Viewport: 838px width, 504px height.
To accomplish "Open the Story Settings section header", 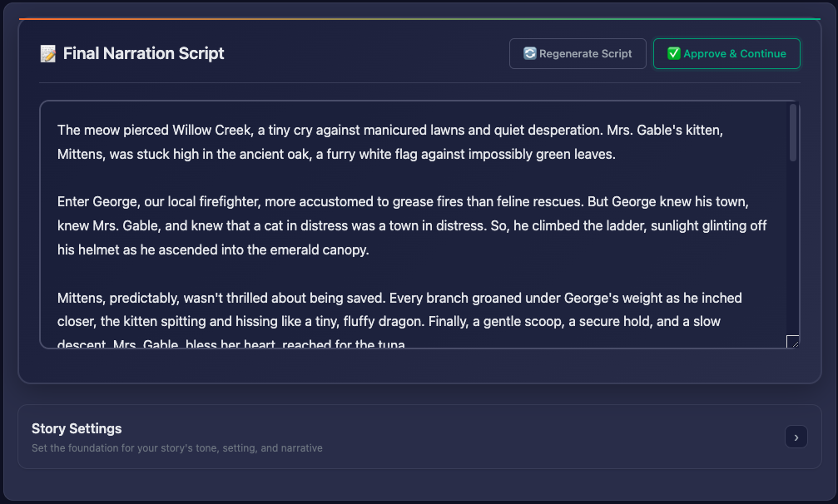I will click(77, 429).
